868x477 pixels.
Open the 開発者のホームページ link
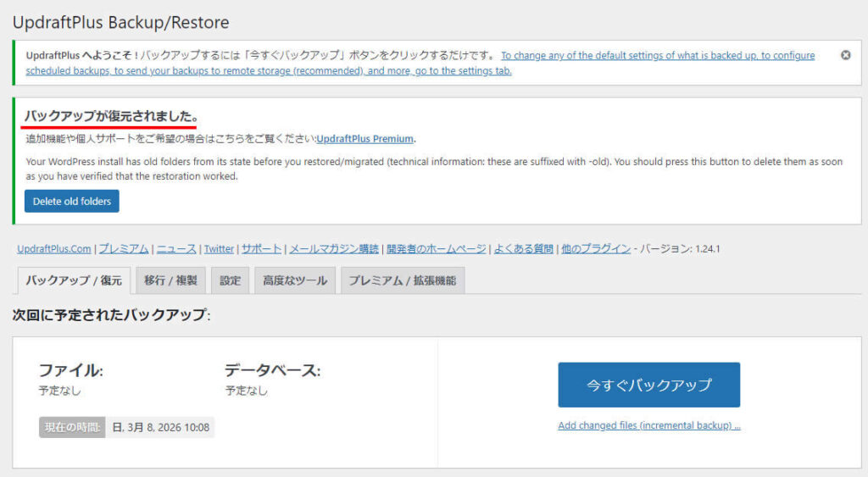tap(437, 249)
